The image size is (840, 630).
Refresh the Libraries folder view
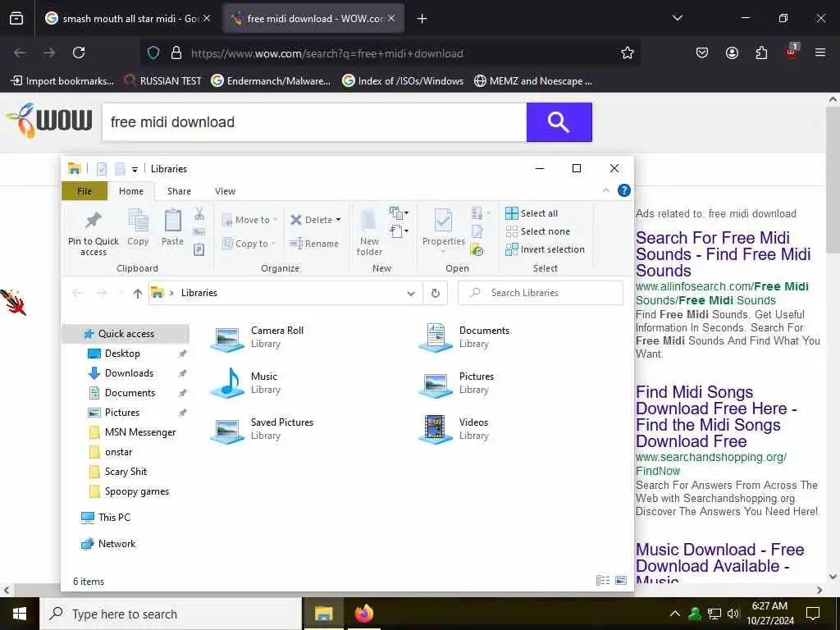[436, 293]
